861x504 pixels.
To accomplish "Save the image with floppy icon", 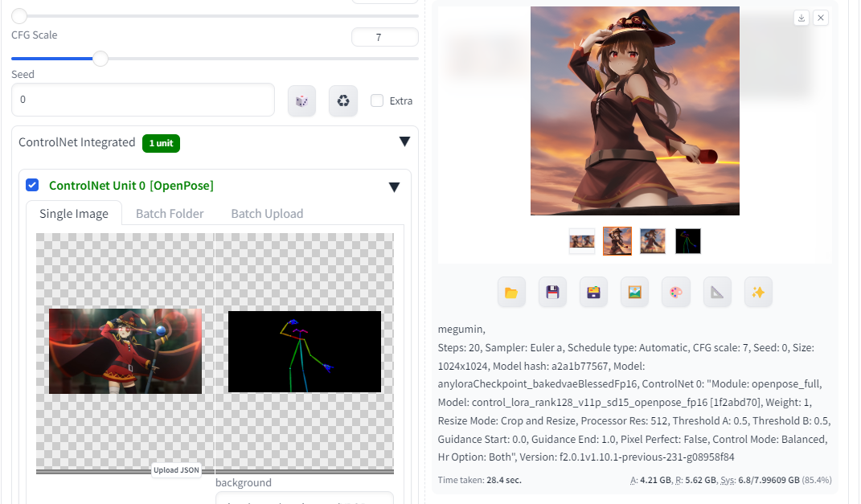I will click(552, 292).
